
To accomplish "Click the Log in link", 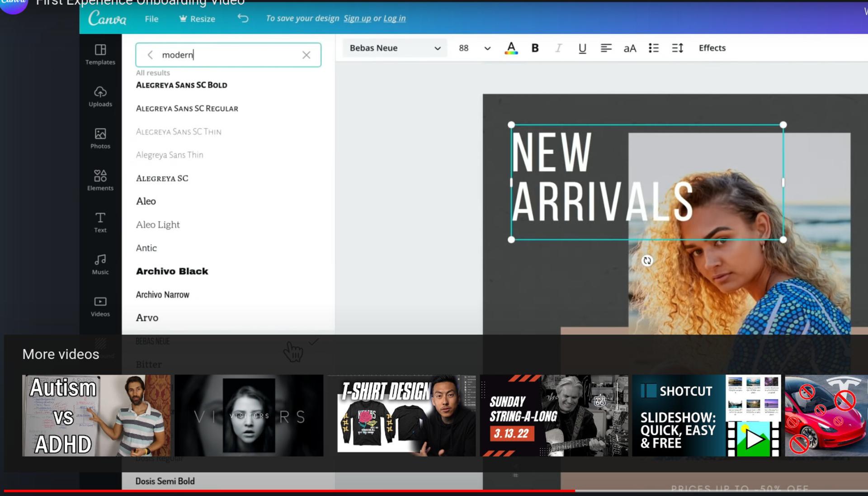I will click(x=395, y=19).
